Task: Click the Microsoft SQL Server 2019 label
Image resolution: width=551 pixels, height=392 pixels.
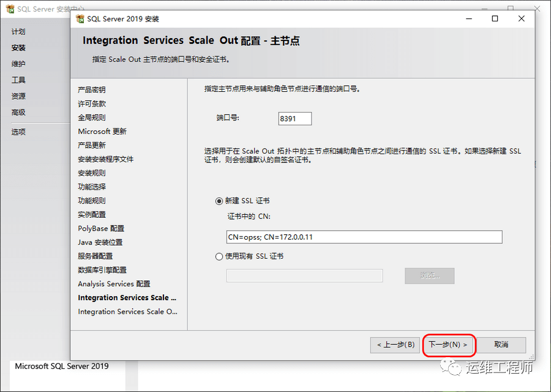Action: click(x=62, y=366)
